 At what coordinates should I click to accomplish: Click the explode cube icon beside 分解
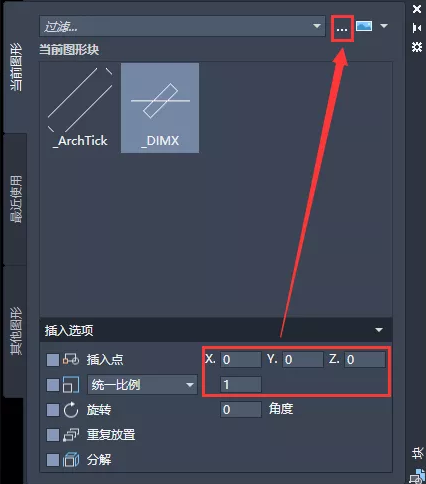[71, 460]
